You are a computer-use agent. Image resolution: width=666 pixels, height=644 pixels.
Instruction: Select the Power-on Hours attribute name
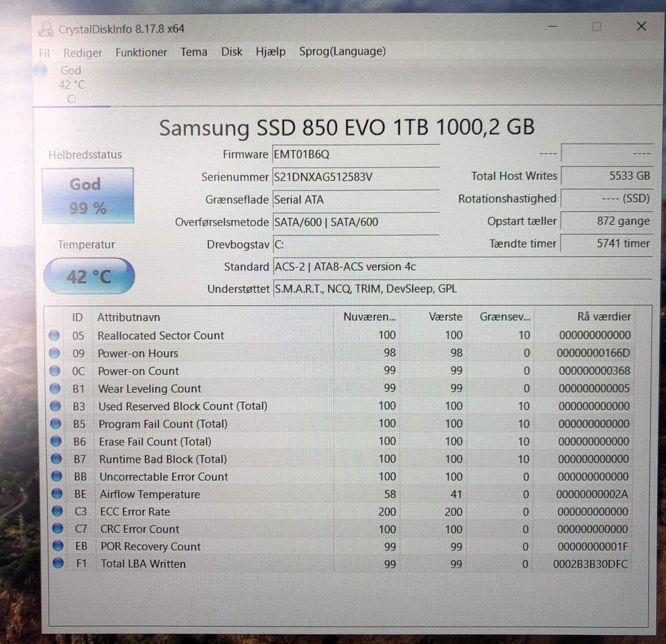point(138,353)
